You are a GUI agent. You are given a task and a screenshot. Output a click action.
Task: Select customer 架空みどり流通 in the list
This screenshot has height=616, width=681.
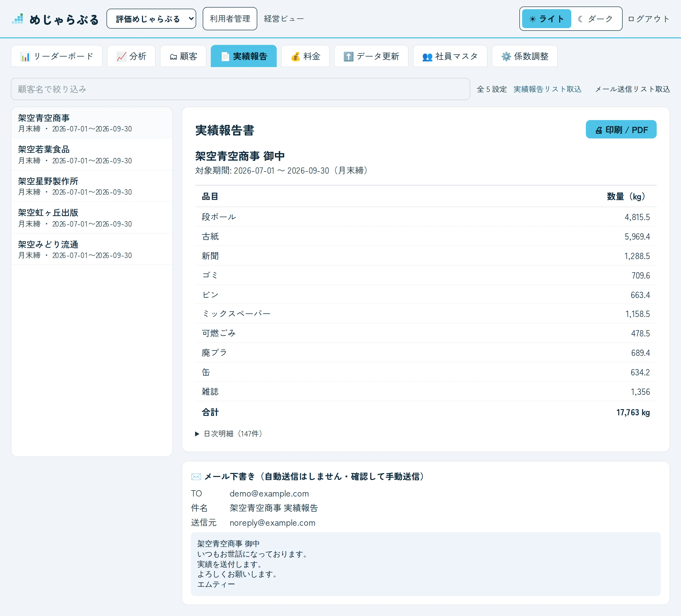92,249
